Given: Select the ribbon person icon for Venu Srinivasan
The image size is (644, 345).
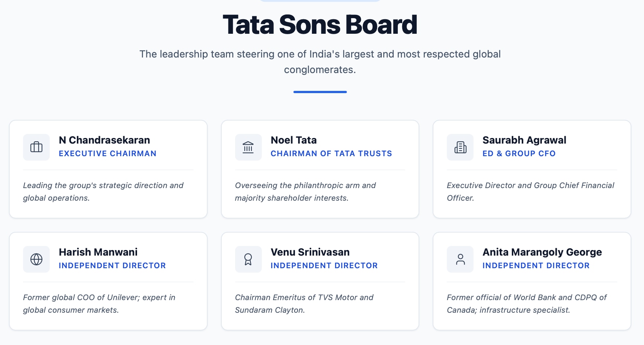Looking at the screenshot, I should [248, 259].
